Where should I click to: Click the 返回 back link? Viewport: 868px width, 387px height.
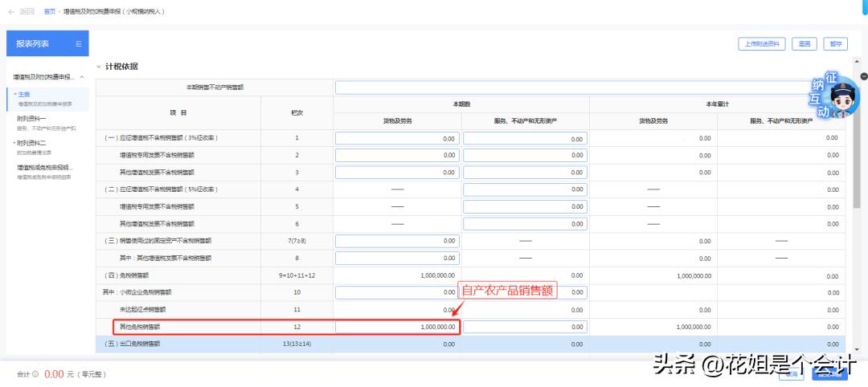pos(27,11)
